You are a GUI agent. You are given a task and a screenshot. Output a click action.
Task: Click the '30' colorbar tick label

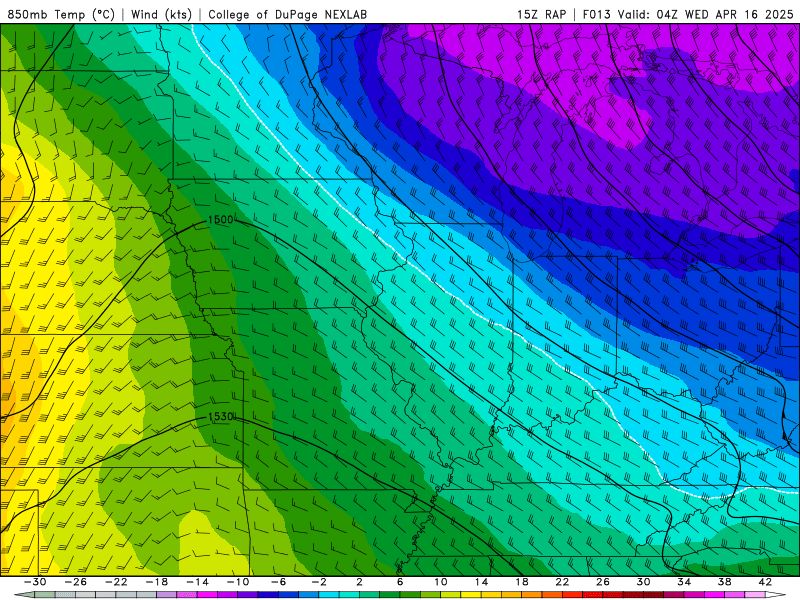(643, 582)
